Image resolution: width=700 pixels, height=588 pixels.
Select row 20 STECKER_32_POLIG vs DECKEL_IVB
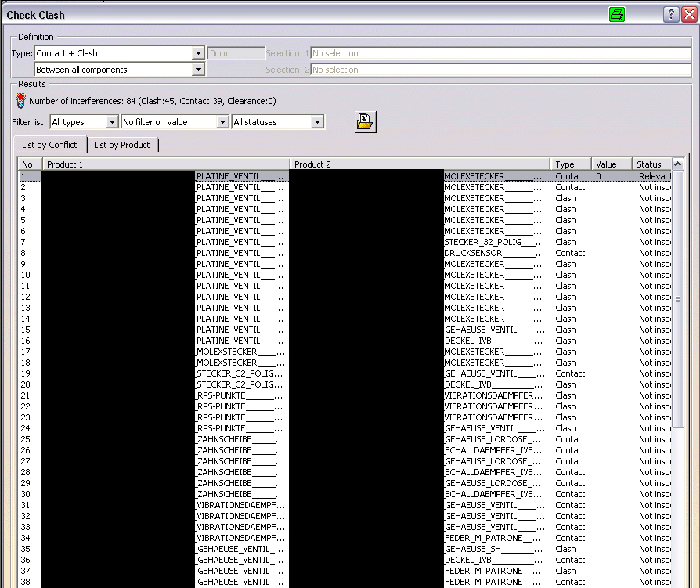(x=345, y=384)
